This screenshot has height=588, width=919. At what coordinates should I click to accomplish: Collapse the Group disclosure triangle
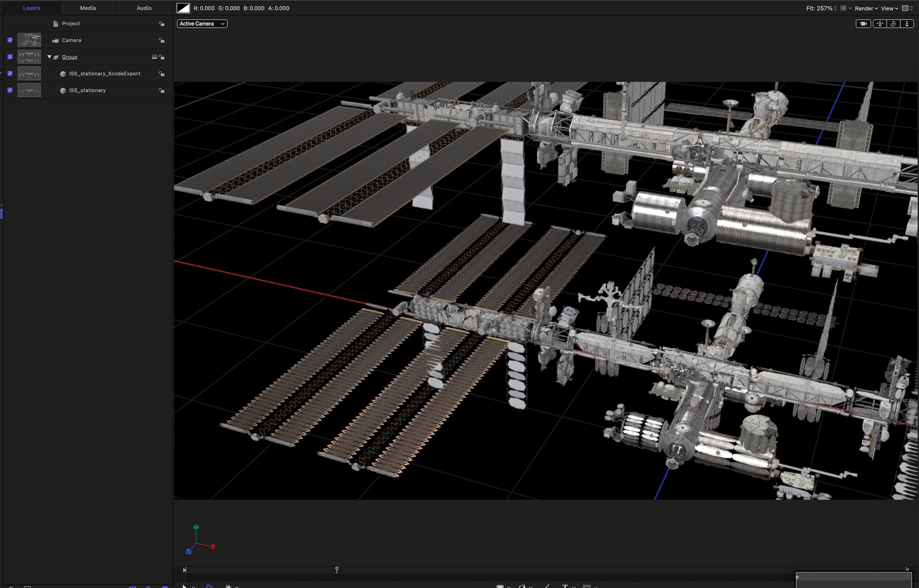pos(49,57)
